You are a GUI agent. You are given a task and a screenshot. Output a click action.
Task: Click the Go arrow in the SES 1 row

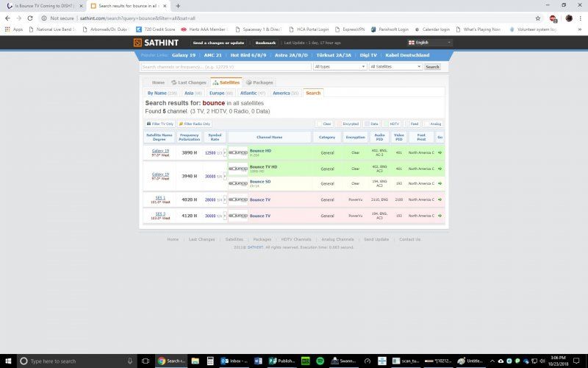(x=440, y=199)
